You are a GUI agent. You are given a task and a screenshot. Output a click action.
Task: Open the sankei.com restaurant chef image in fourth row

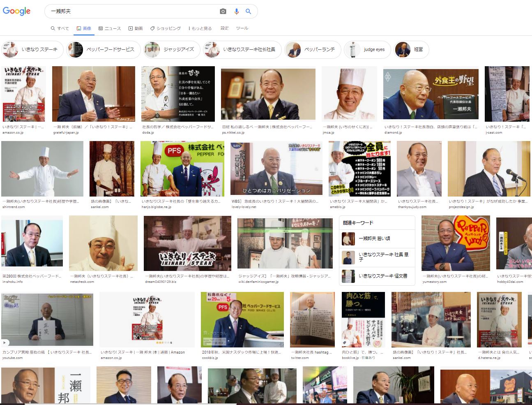tap(431, 319)
